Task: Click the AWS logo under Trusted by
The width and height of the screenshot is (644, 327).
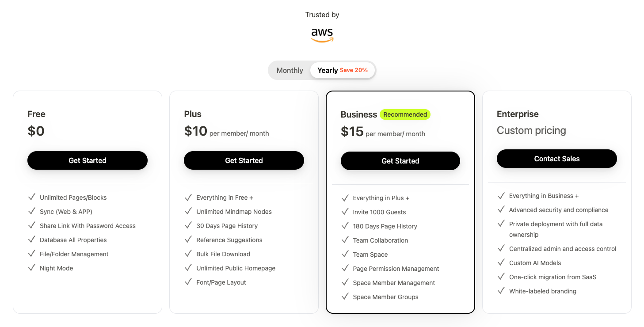Action: [322, 35]
